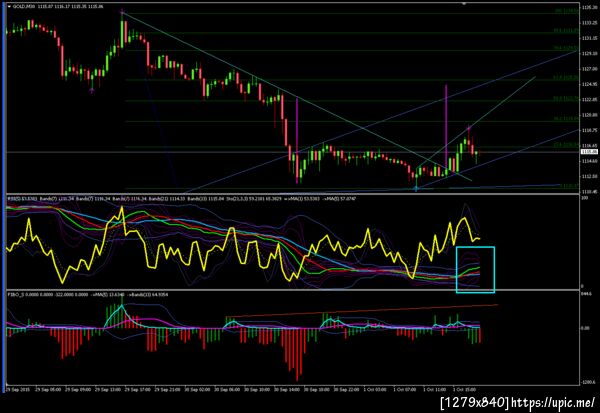Click the 100 scale value of the RSI panel
Image resolution: width=600 pixels, height=413 pixels.
pyautogui.click(x=585, y=198)
